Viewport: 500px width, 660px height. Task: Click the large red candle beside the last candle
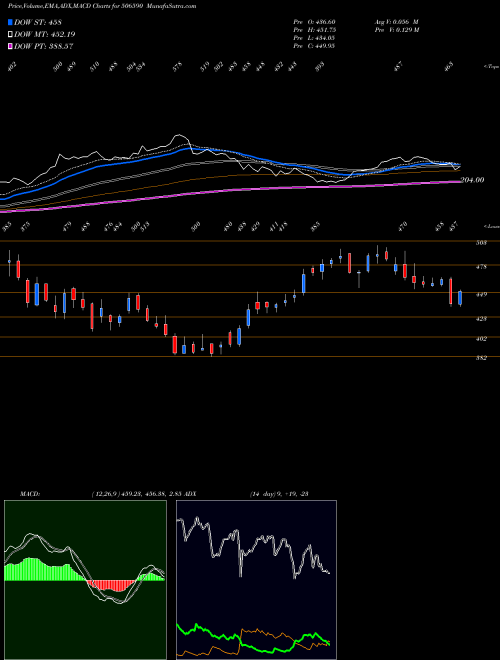tap(451, 291)
